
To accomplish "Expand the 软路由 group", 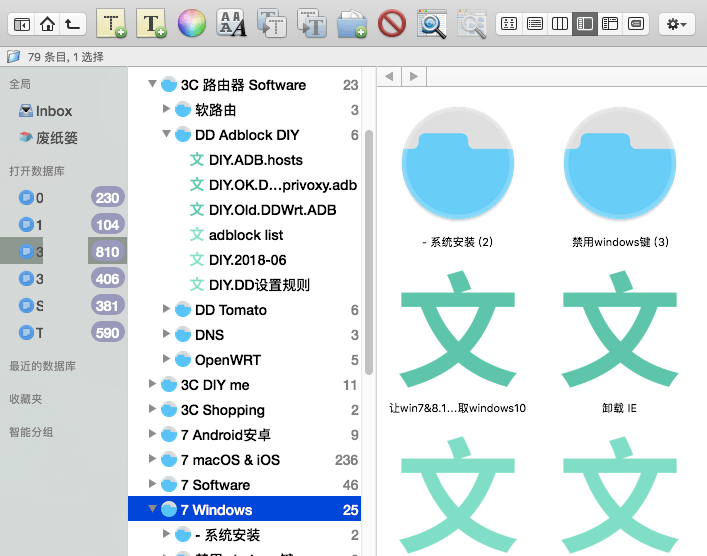I will tap(166, 109).
